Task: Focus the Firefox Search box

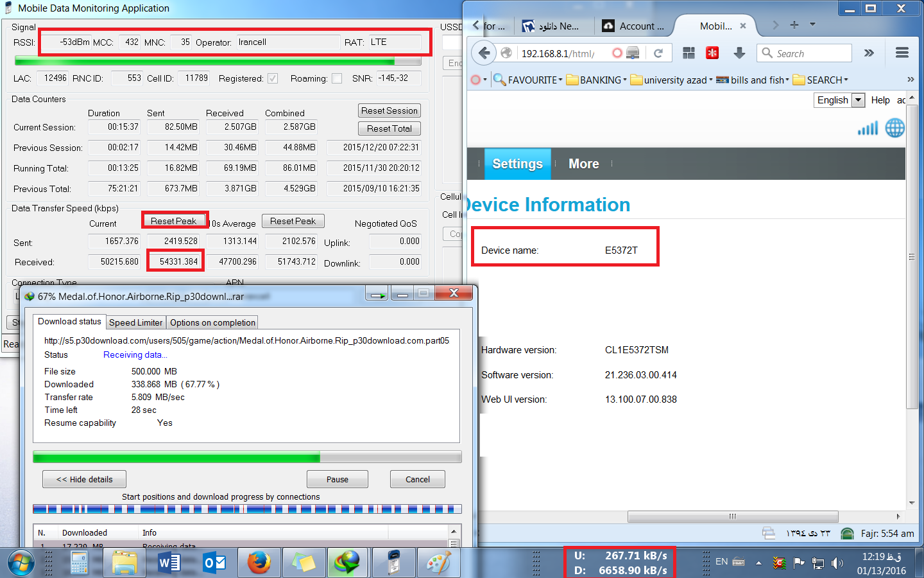Action: pyautogui.click(x=805, y=53)
